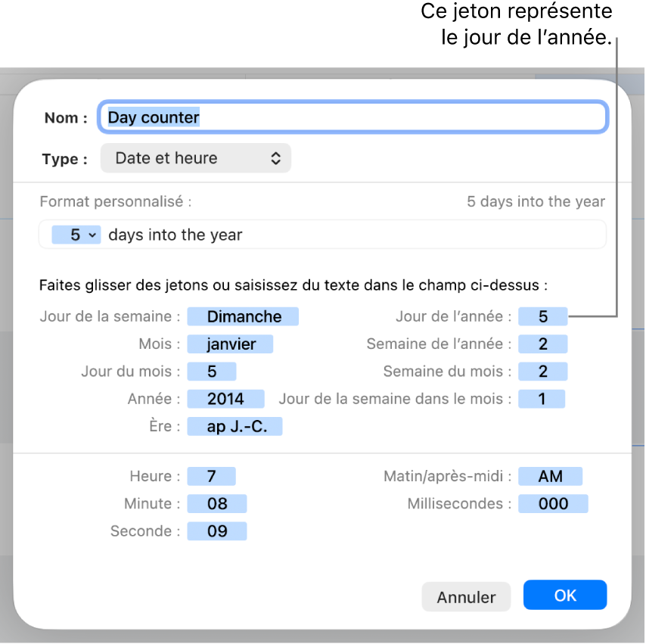
Task: Open the day-of-year token dropdown showing 5
Action: pos(75,235)
